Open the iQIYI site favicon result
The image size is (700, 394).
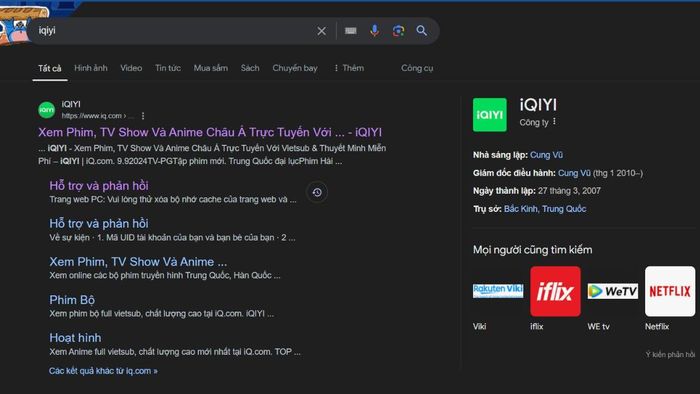(x=46, y=110)
